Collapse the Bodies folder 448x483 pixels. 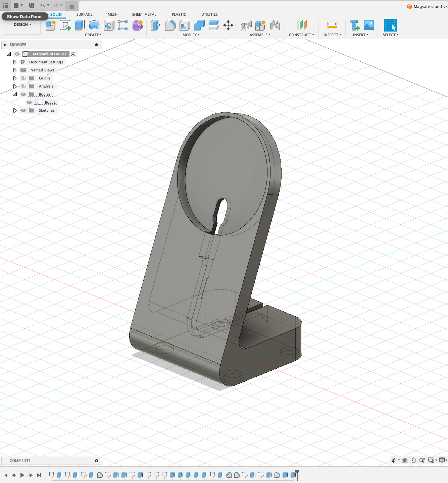point(15,94)
